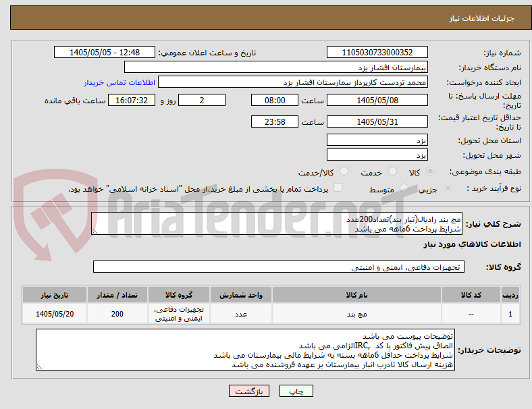Click the بازگشت back button
The height and width of the screenshot is (409, 532).
(249, 391)
